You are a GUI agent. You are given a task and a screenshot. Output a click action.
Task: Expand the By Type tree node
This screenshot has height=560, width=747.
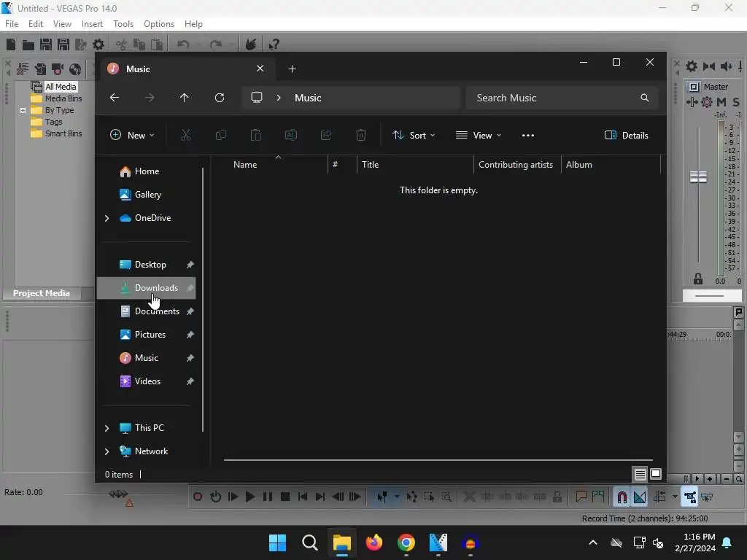pos(23,111)
